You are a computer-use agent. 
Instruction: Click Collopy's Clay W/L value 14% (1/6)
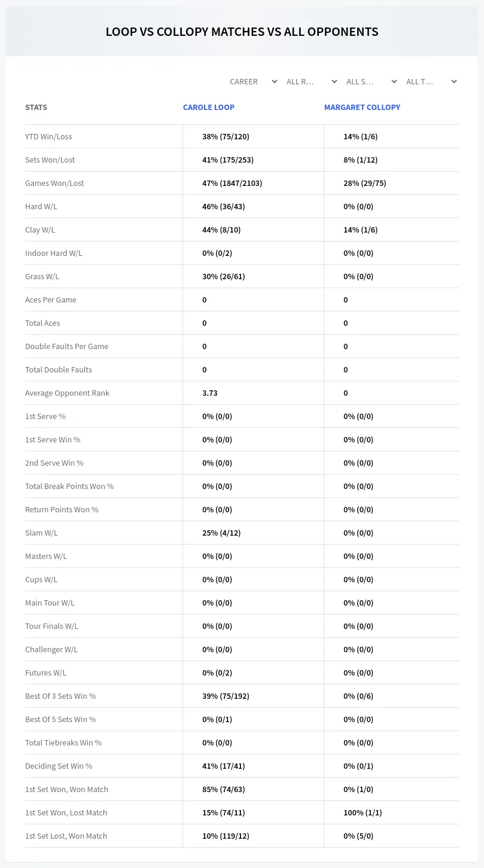[x=360, y=230]
